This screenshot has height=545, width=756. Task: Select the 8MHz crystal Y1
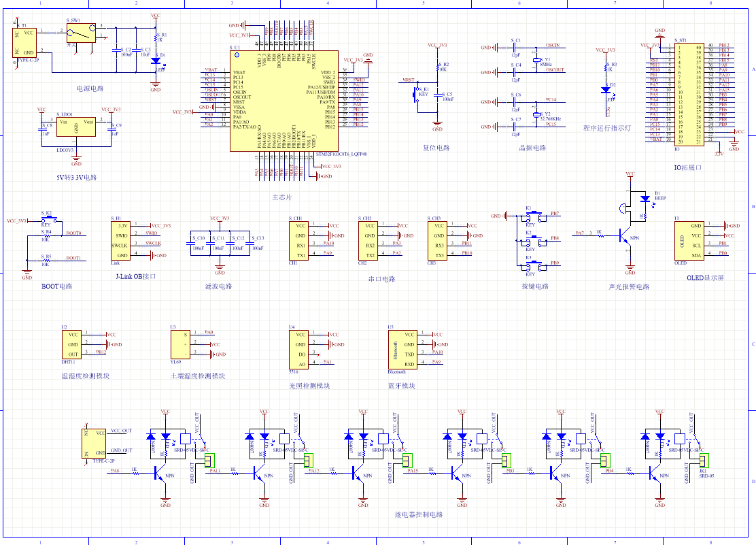pyautogui.click(x=536, y=61)
